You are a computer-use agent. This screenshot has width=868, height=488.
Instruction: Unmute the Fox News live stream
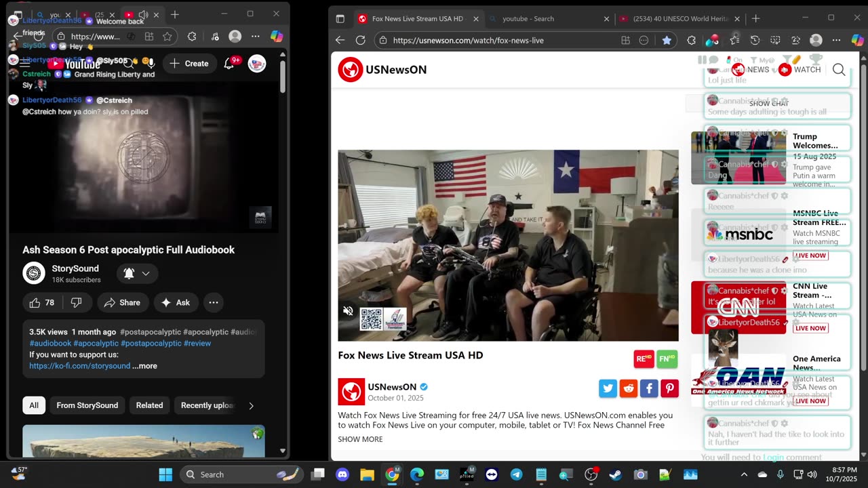click(x=348, y=311)
